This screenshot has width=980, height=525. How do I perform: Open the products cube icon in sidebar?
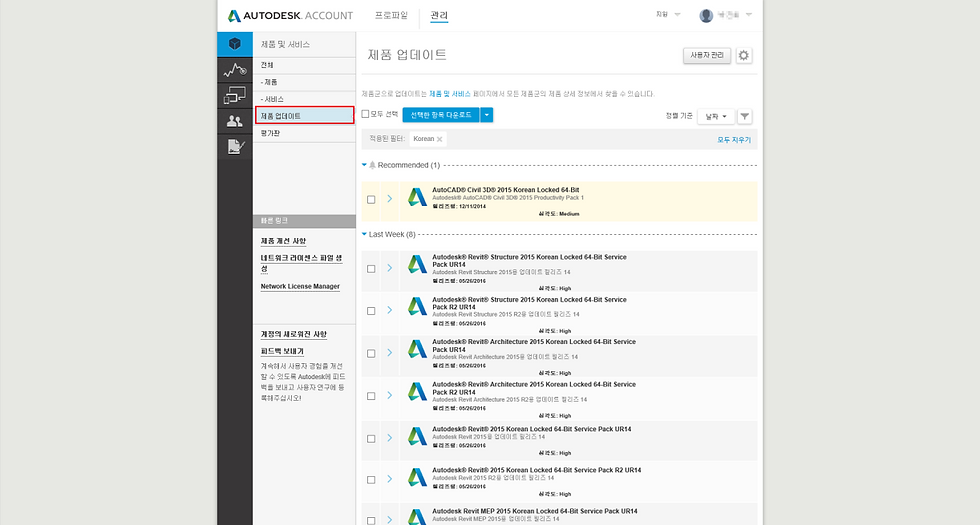(x=235, y=44)
